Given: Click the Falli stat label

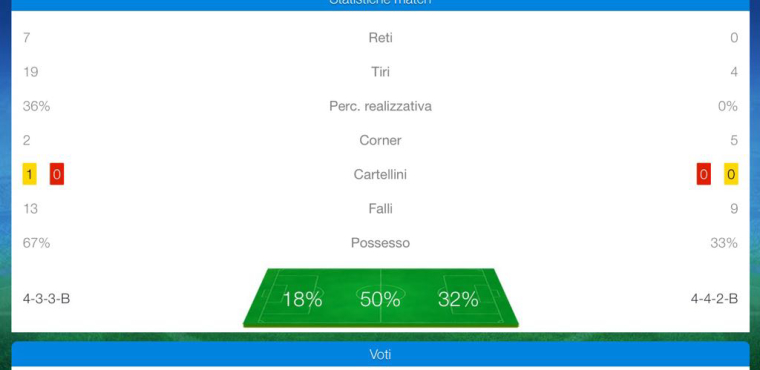Looking at the screenshot, I should coord(380,209).
